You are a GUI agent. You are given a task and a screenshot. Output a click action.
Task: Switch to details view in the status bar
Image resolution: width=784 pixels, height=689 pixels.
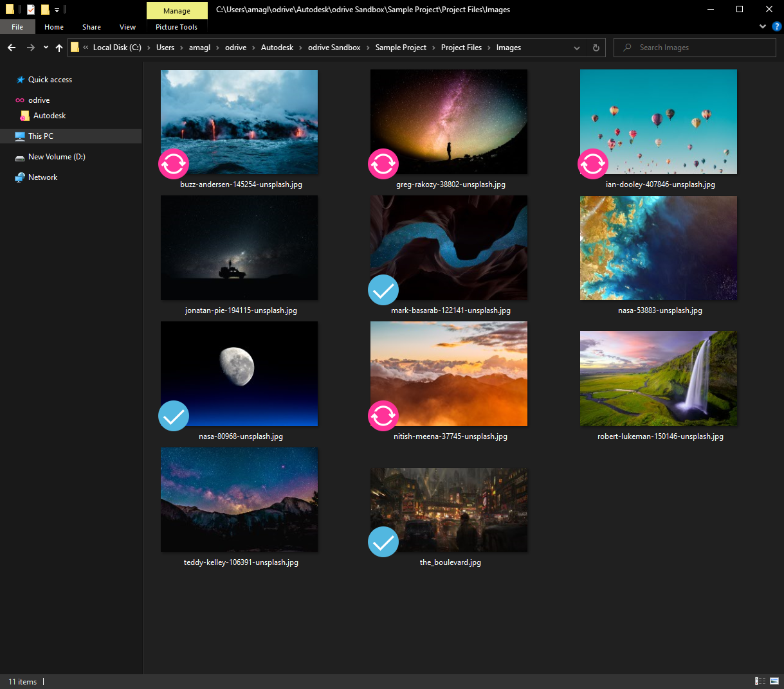point(760,681)
